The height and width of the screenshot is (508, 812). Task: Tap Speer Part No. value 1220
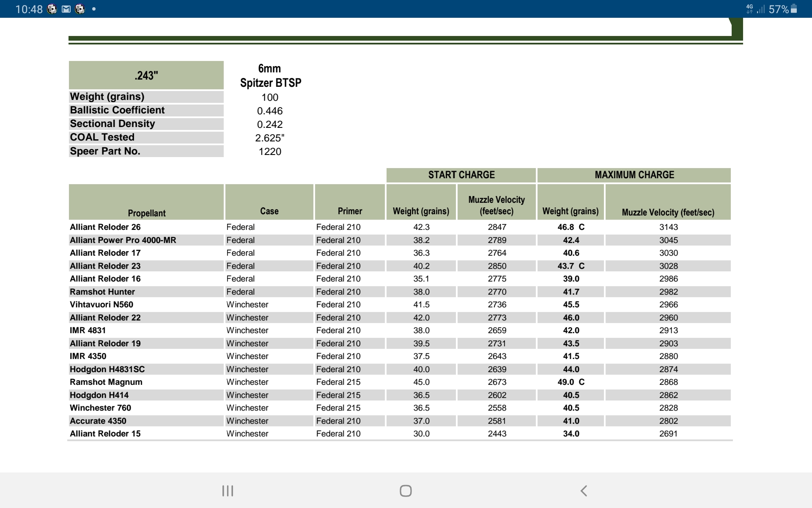pos(270,152)
